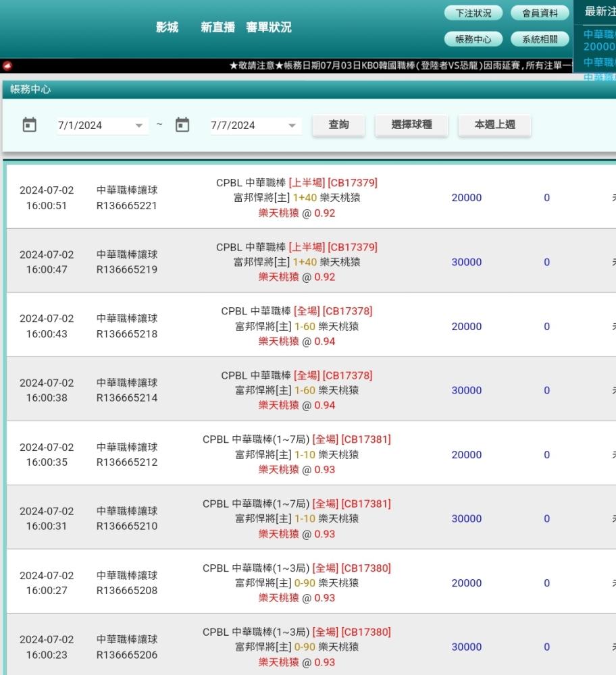Click the 20000 amount in row R136665208

[x=467, y=583]
